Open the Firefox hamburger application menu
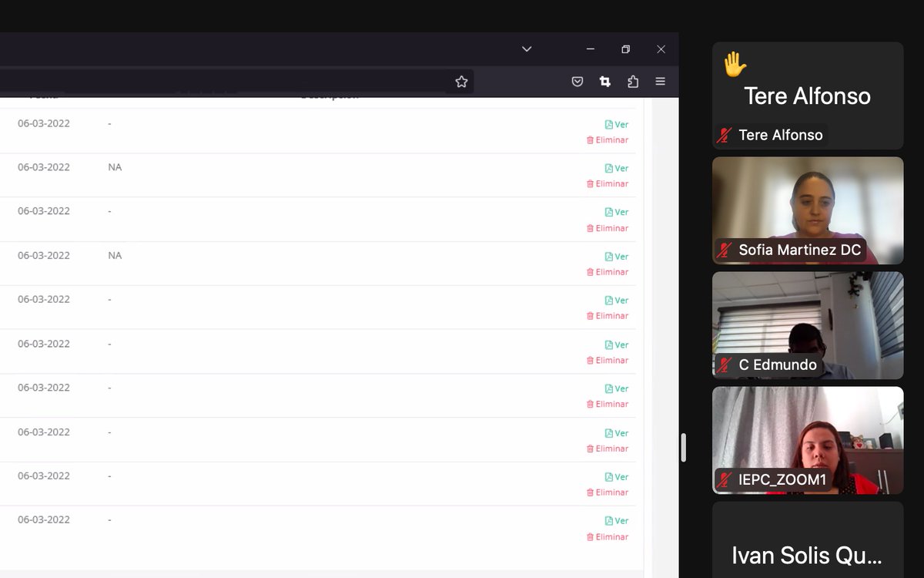Image resolution: width=924 pixels, height=578 pixels. click(x=660, y=82)
